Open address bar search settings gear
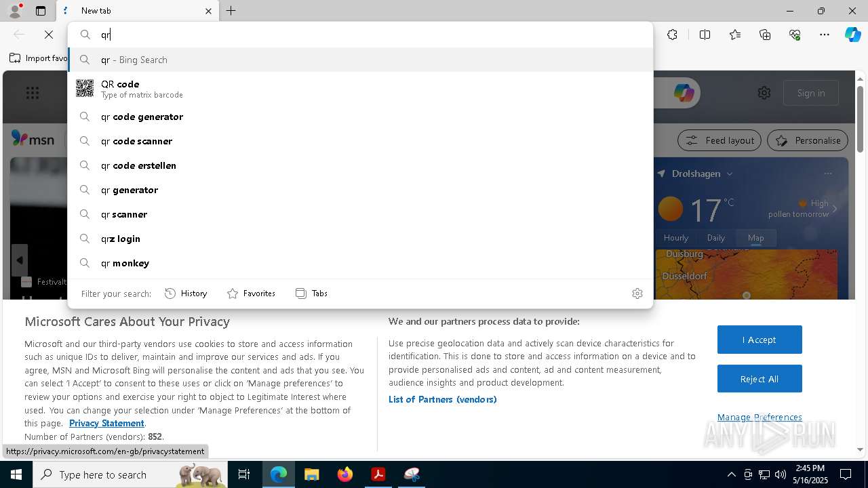Image resolution: width=868 pixels, height=488 pixels. [637, 293]
